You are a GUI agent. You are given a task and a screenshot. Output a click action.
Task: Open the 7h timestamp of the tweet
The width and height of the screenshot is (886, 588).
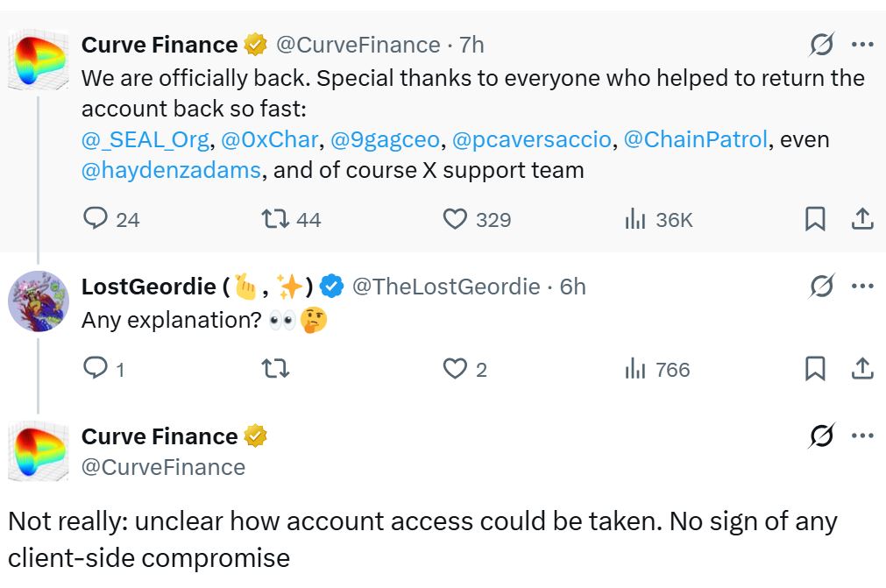474,45
